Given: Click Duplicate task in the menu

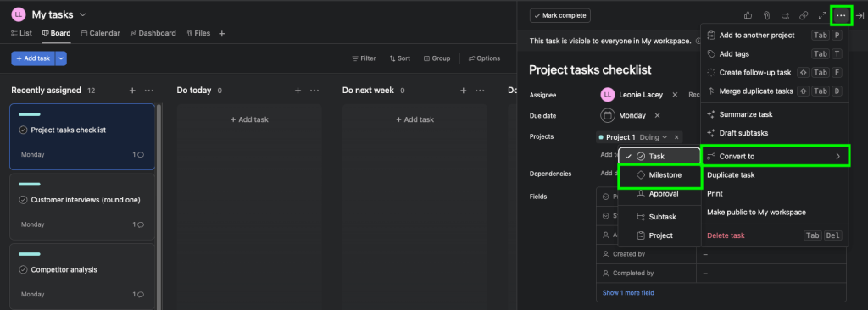Looking at the screenshot, I should pos(775,175).
